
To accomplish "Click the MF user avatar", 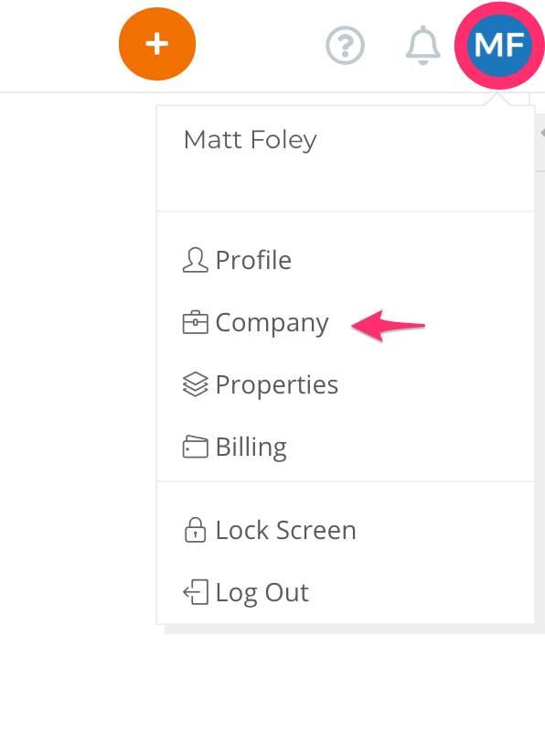I will 499,46.
